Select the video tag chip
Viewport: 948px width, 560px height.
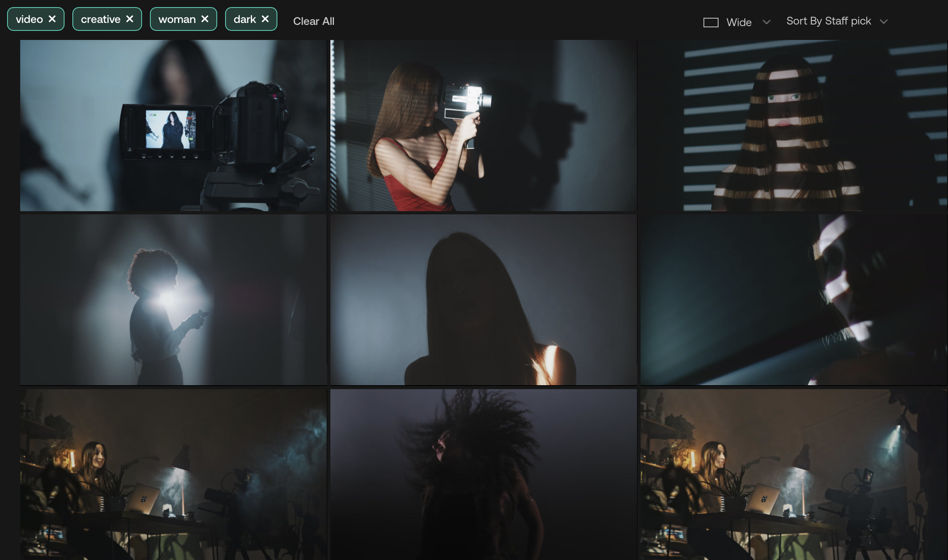pos(29,19)
